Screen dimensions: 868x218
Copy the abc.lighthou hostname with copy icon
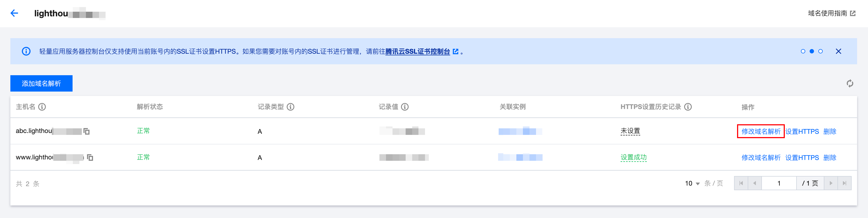(86, 131)
